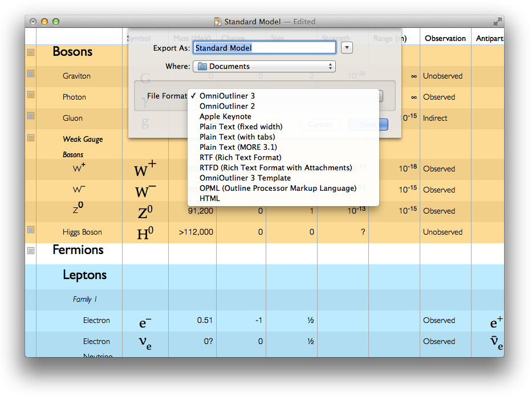Select OPML (Outline Processor Markup Language) format
The image size is (532, 397).
(278, 188)
